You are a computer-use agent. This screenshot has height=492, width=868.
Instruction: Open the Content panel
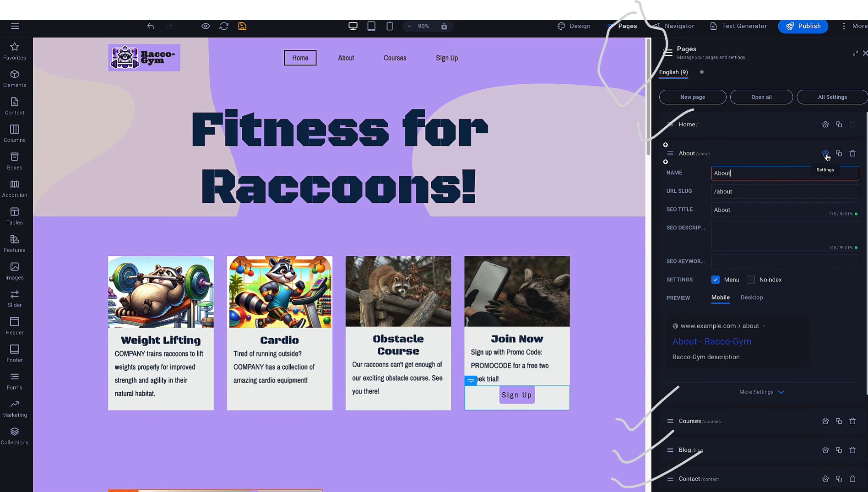click(x=15, y=106)
